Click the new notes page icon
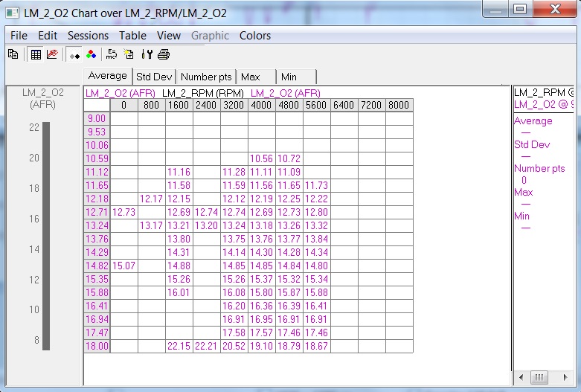The image size is (581, 392). pyautogui.click(x=129, y=54)
